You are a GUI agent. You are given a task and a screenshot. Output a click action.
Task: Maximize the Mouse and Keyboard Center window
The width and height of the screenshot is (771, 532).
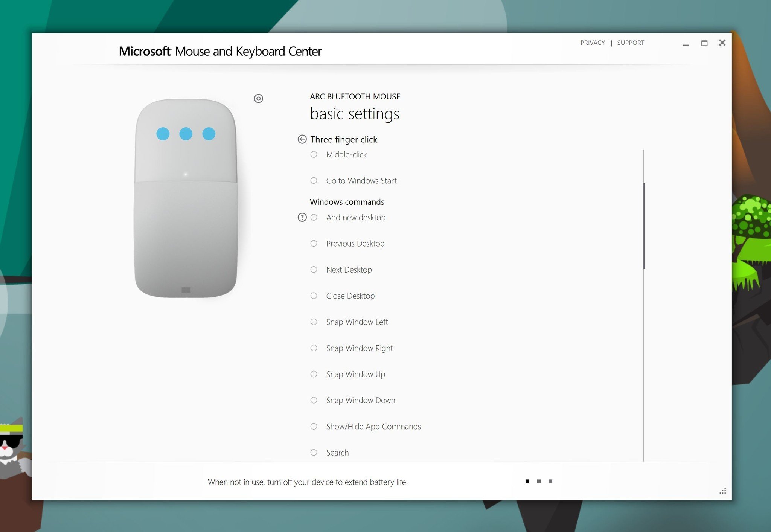704,43
